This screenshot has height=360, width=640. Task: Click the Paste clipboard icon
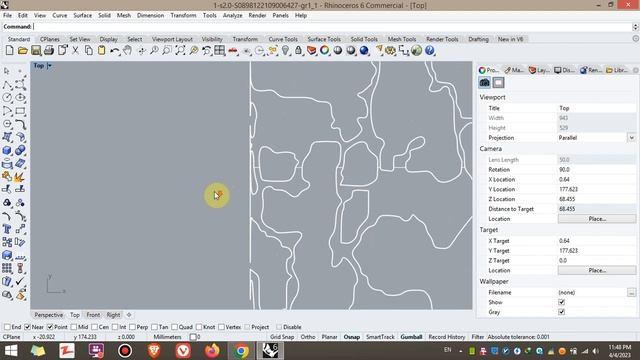pyautogui.click(x=101, y=50)
